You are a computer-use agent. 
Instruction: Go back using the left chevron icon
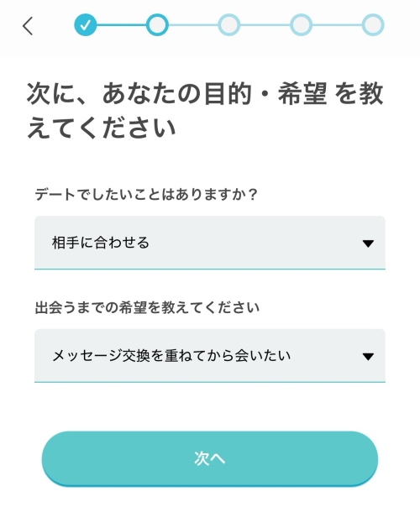coord(28,26)
